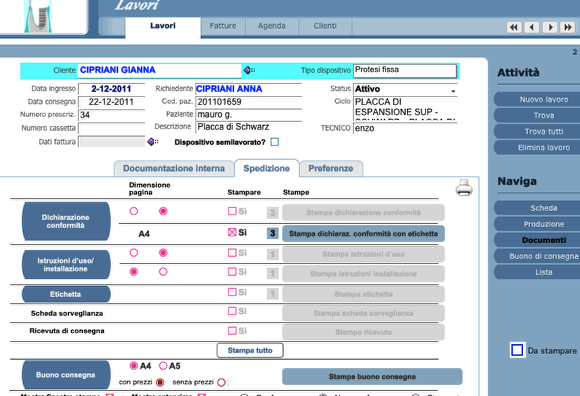Click the Tipo dispositivo field
The height and width of the screenshot is (396, 580).
[405, 71]
